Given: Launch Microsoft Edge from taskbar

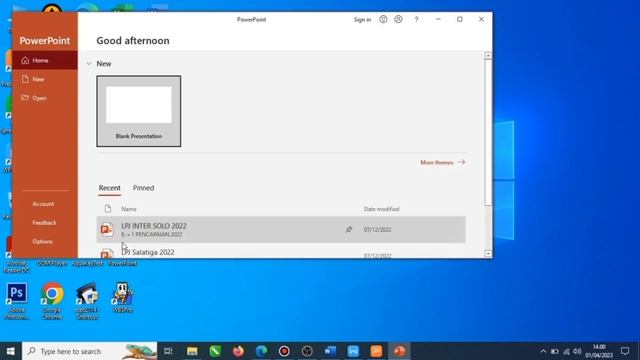Looking at the screenshot, I should pos(261,351).
